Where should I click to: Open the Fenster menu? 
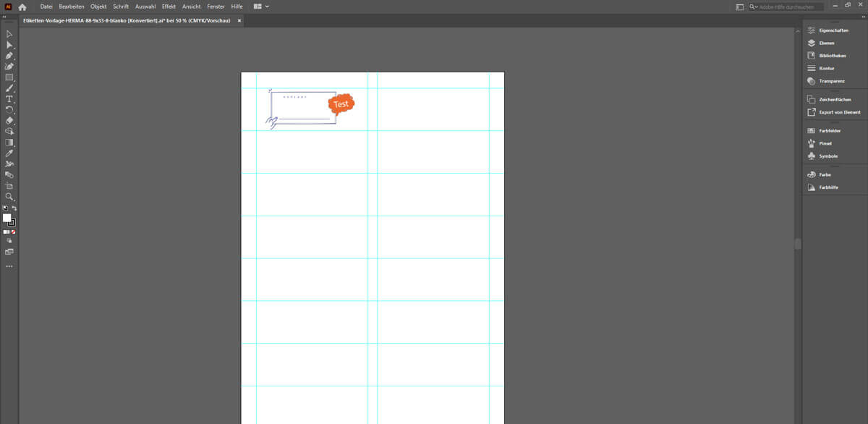point(216,7)
